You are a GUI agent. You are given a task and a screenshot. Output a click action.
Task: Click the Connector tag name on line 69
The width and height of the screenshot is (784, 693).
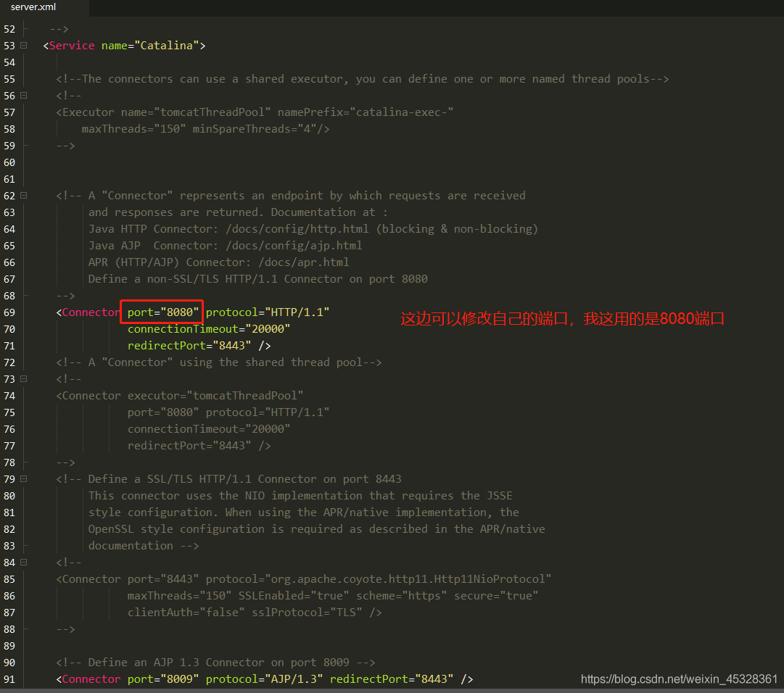(x=91, y=312)
